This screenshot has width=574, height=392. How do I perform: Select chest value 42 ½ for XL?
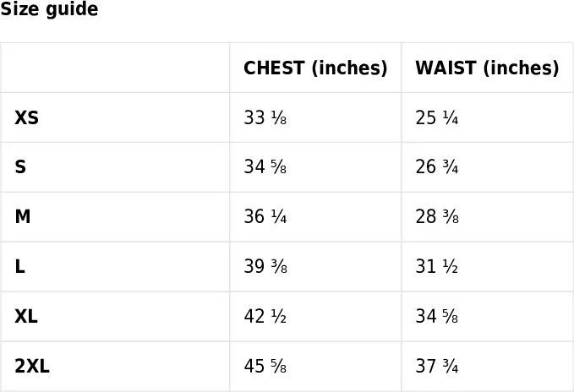pos(265,316)
